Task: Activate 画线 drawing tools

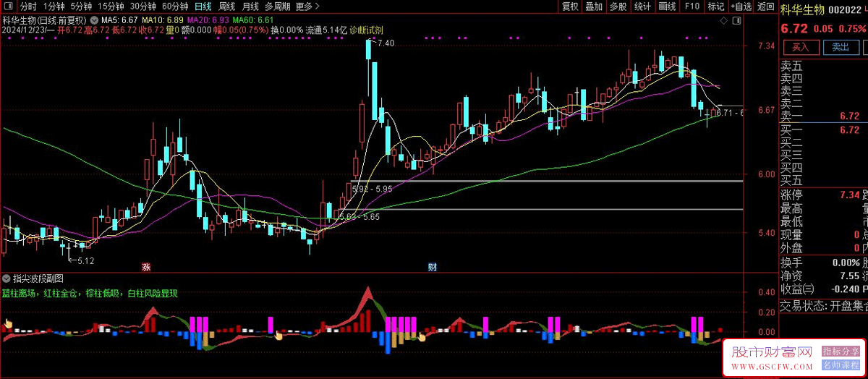Action: [667, 7]
